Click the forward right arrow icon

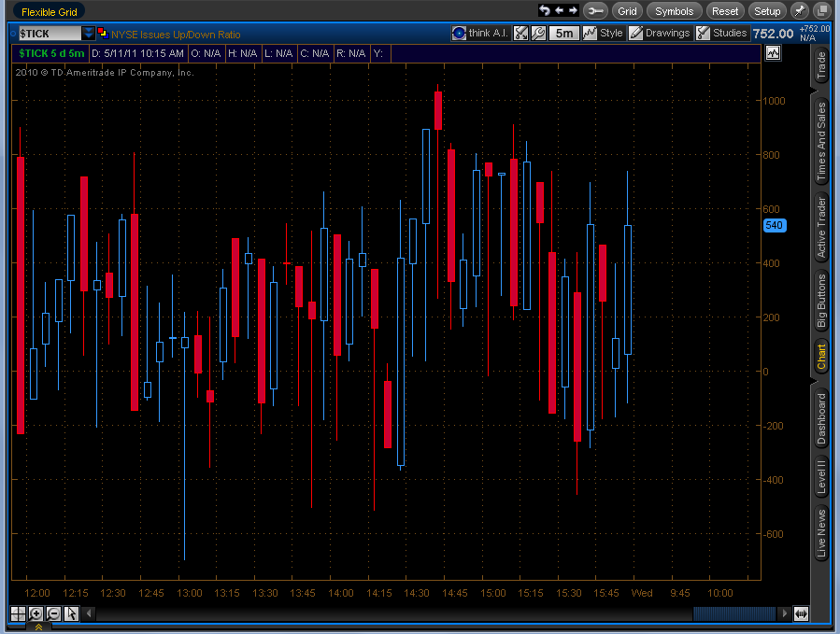573,10
